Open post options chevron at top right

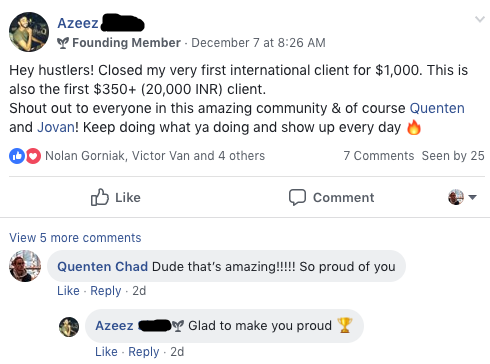pyautogui.click(x=480, y=19)
